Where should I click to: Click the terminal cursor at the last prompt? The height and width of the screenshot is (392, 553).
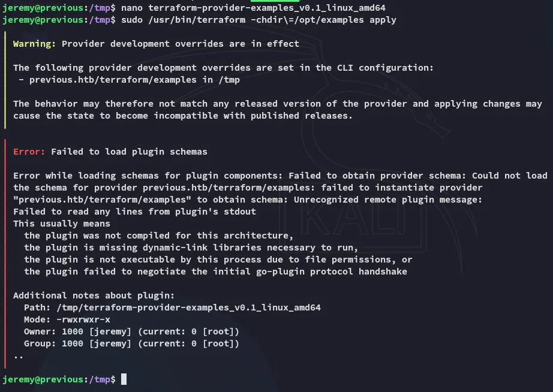coord(124,379)
